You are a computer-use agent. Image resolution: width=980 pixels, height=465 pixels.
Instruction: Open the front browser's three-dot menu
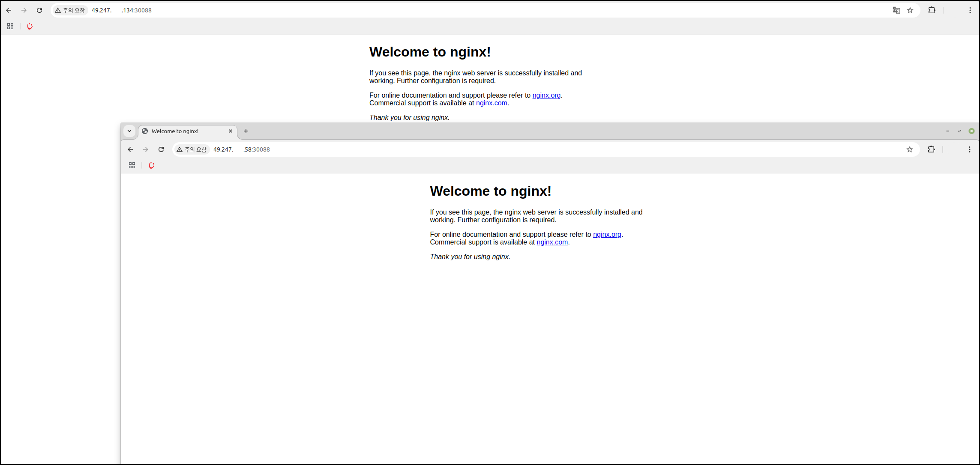click(970, 149)
